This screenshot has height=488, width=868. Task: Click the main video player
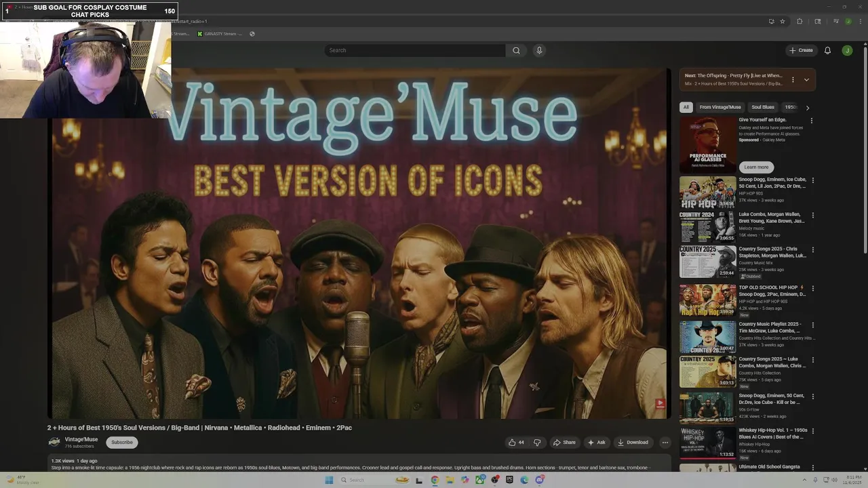[x=359, y=244]
